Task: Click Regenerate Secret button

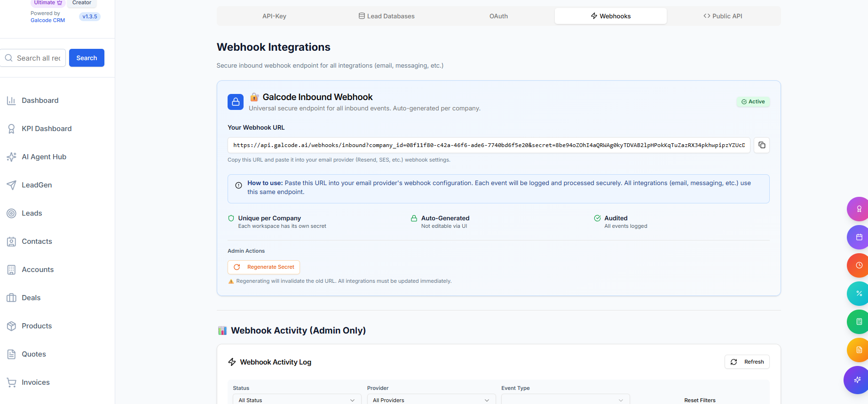Action: 264,267
